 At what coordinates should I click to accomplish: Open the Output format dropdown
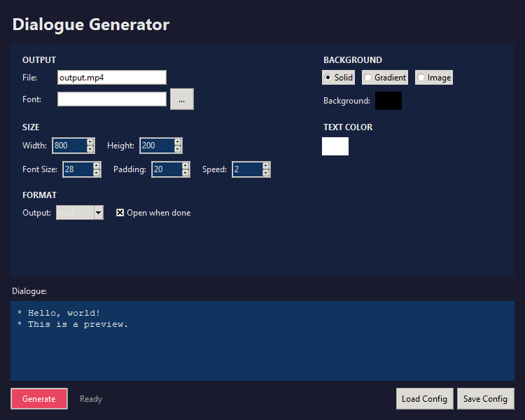99,213
